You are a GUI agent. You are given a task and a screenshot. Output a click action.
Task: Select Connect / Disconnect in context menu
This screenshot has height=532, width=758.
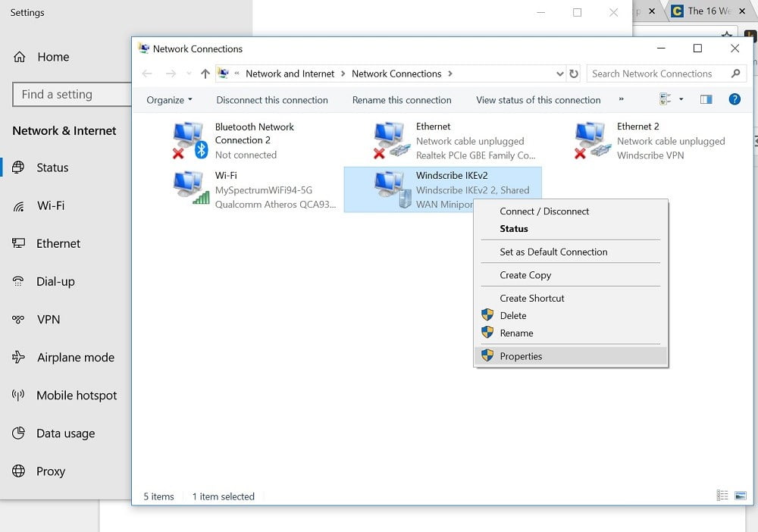(x=544, y=211)
